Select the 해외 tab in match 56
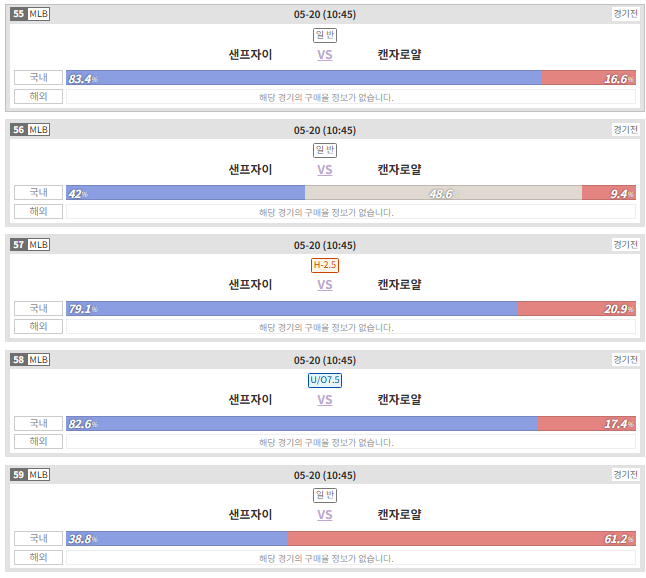This screenshot has width=646, height=578. (38, 211)
